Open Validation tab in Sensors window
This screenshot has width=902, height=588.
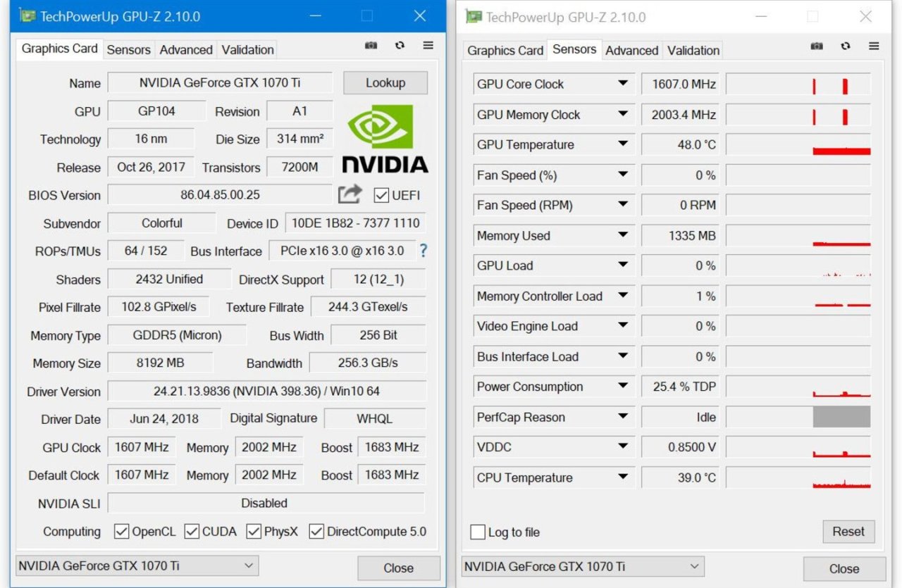(693, 51)
